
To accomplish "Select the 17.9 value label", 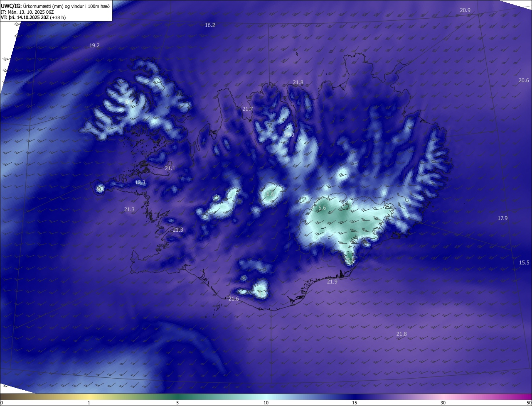I will click(502, 218).
